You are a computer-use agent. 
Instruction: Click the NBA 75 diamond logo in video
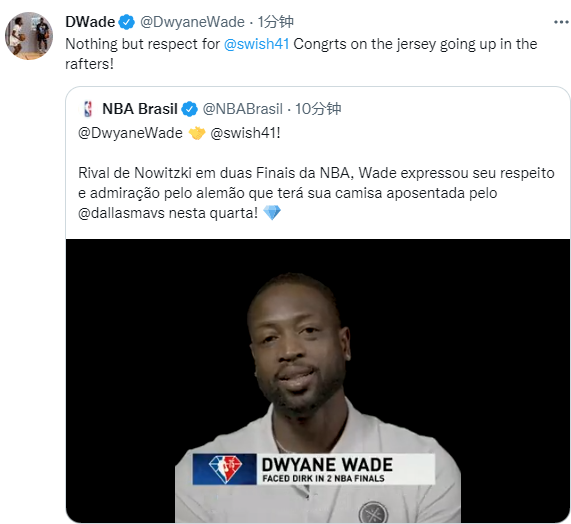[x=225, y=469]
